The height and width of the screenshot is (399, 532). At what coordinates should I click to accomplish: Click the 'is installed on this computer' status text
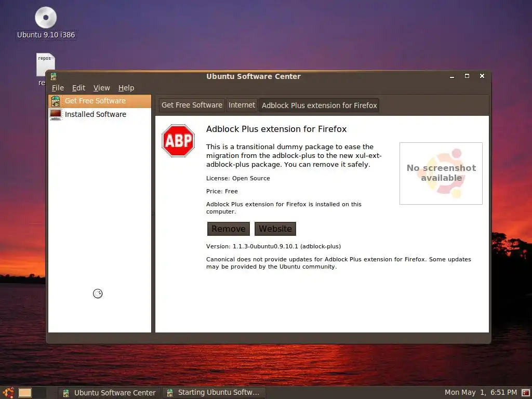284,208
